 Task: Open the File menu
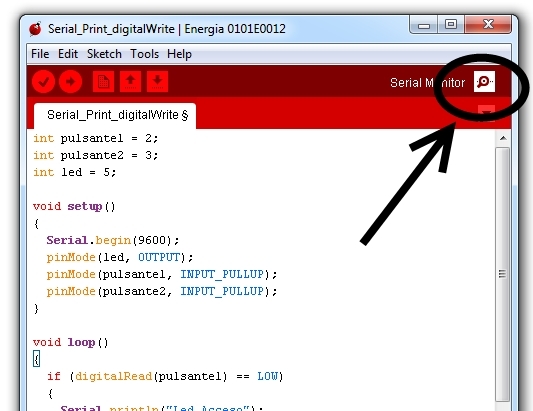click(x=40, y=54)
